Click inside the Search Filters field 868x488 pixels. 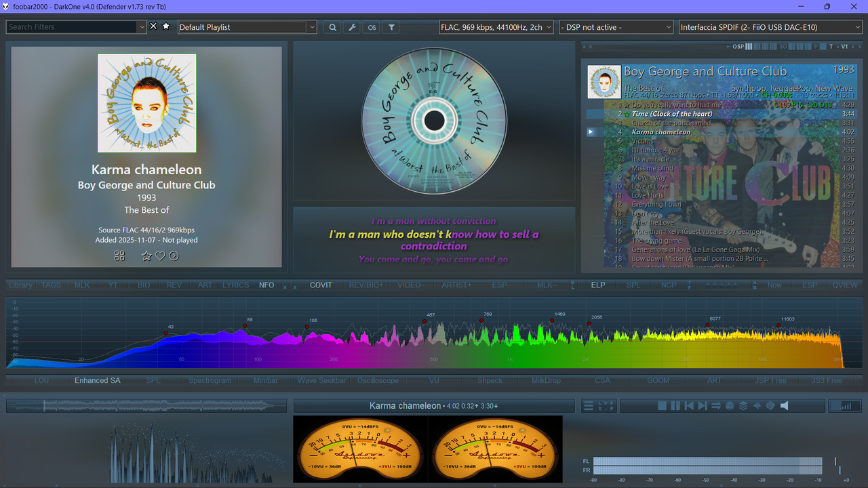pos(71,27)
